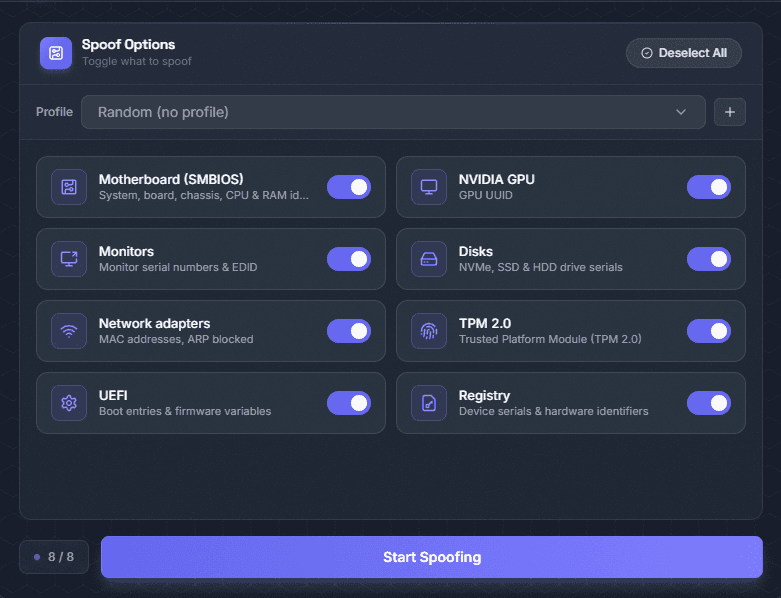Click "Boot entries & firmware variables" text
The image size is (781, 598).
tap(185, 411)
